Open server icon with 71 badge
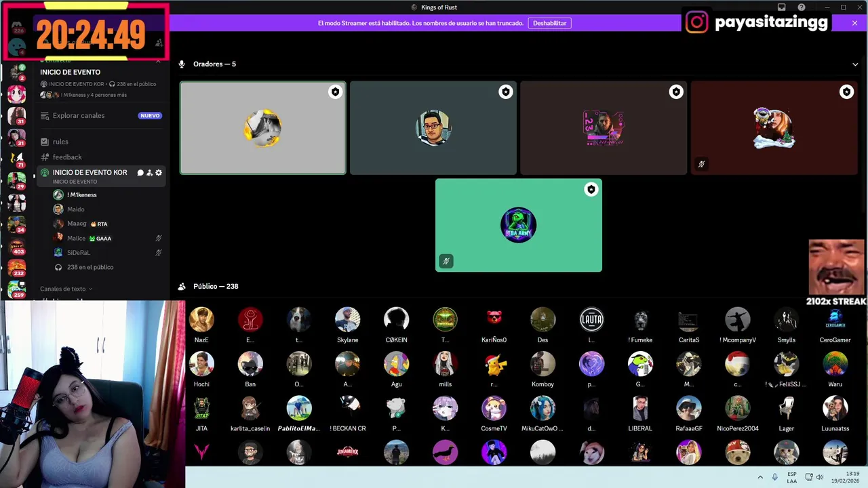Screen dimensions: 868x488 tap(16, 159)
